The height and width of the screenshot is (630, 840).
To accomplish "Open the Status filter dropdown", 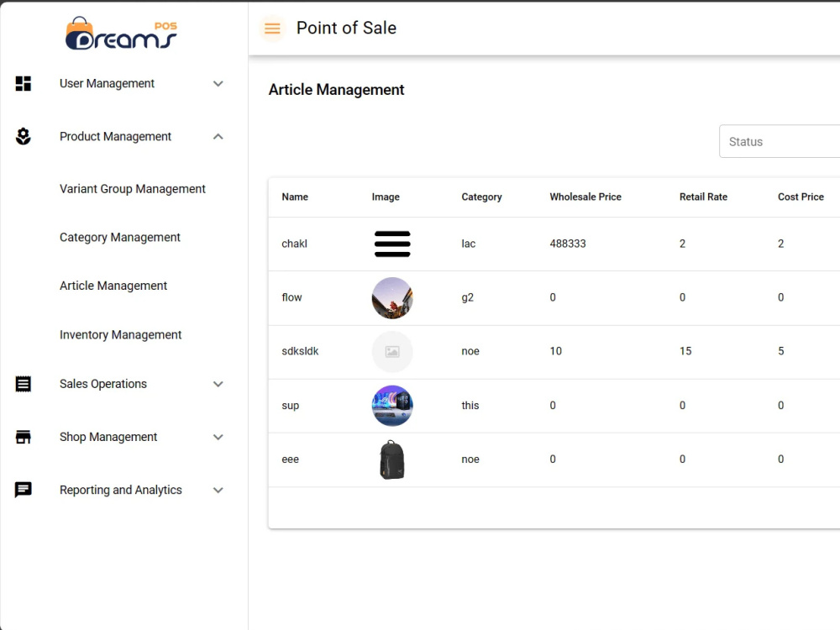I will (780, 141).
